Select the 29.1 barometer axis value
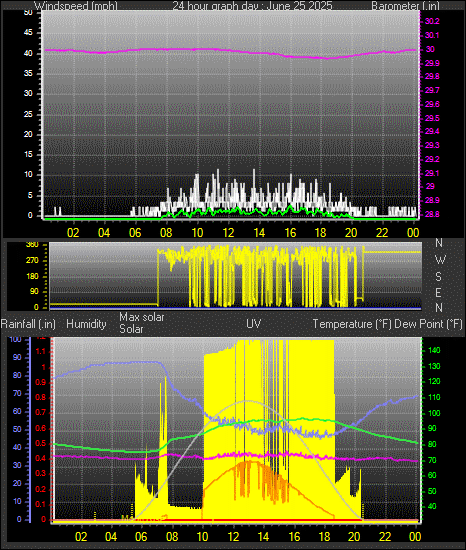466x550 pixels. (432, 173)
